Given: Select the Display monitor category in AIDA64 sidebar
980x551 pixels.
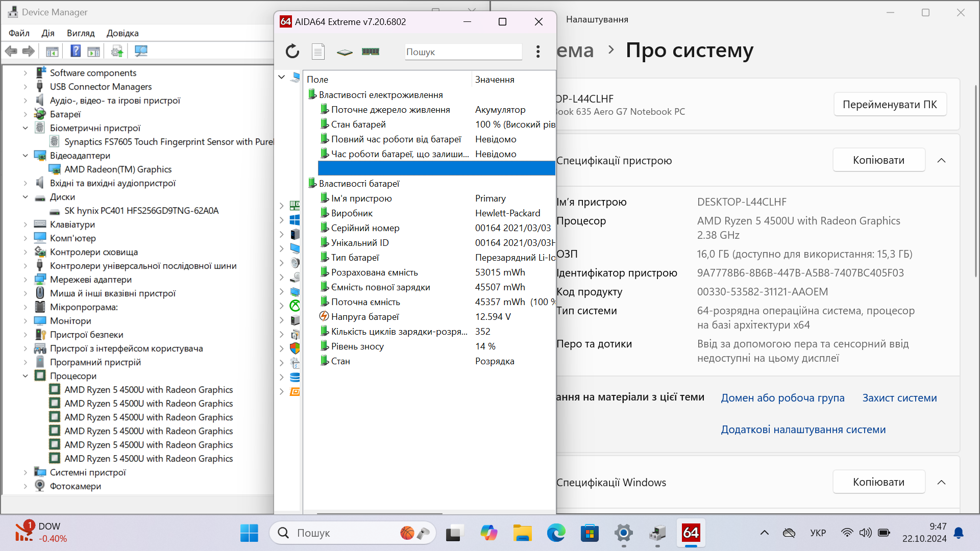Looking at the screenshot, I should 295,248.
